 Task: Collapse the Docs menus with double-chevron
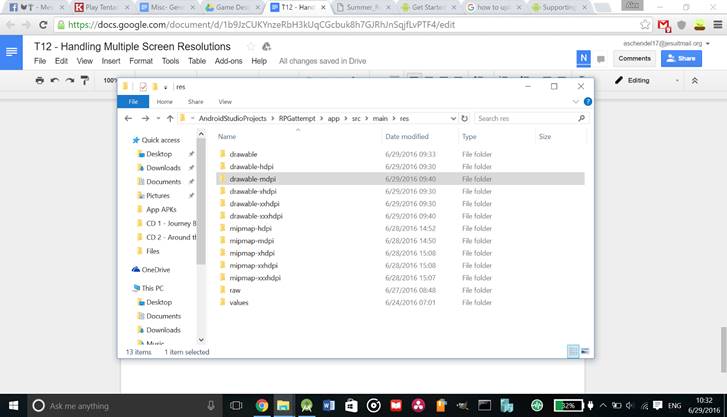pyautogui.click(x=695, y=80)
